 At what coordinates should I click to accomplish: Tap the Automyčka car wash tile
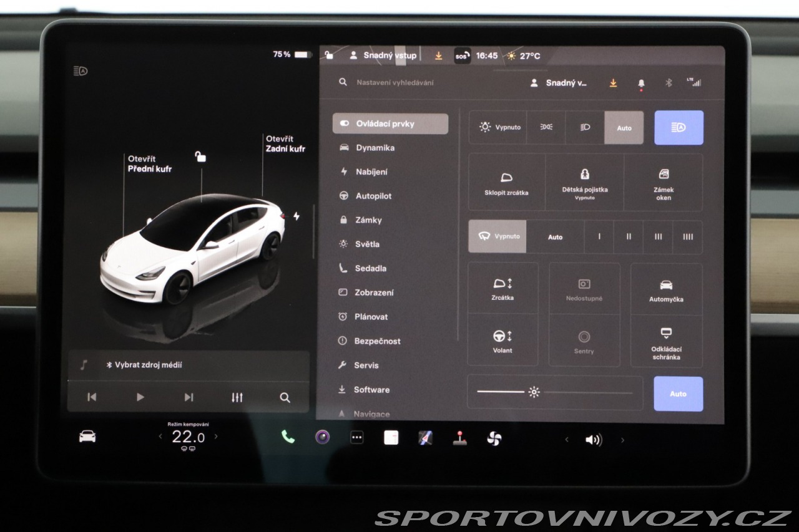[x=666, y=289]
